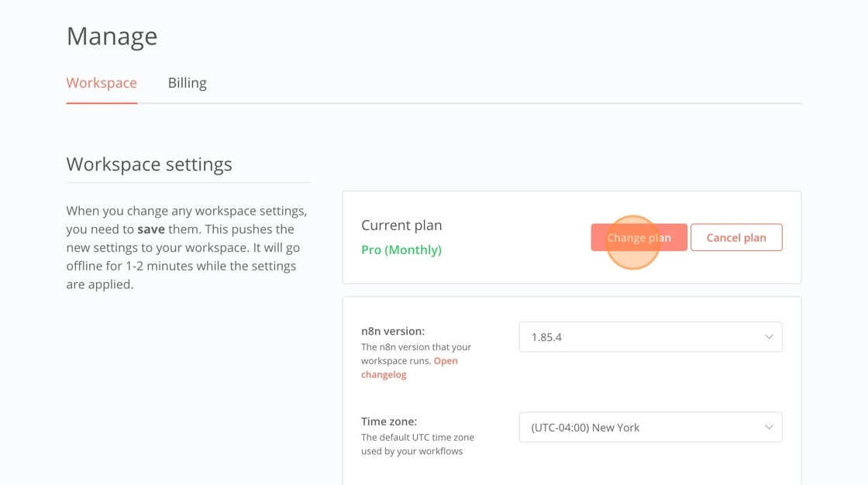Click the '1.85.4' version value text

(x=546, y=337)
